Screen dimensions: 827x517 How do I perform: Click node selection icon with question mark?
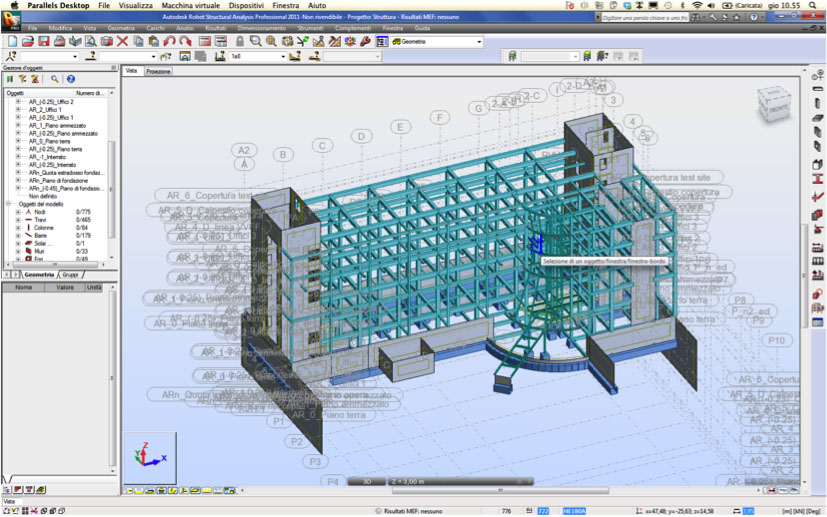[x=11, y=56]
